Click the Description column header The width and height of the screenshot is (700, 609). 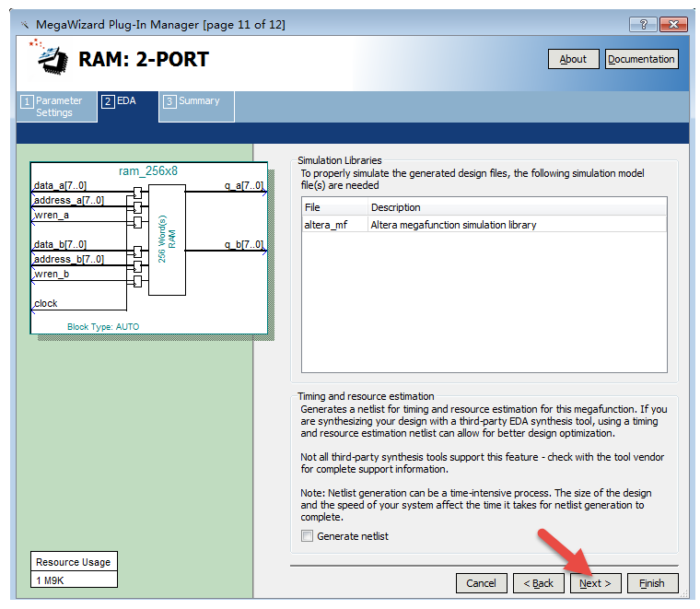coord(518,207)
